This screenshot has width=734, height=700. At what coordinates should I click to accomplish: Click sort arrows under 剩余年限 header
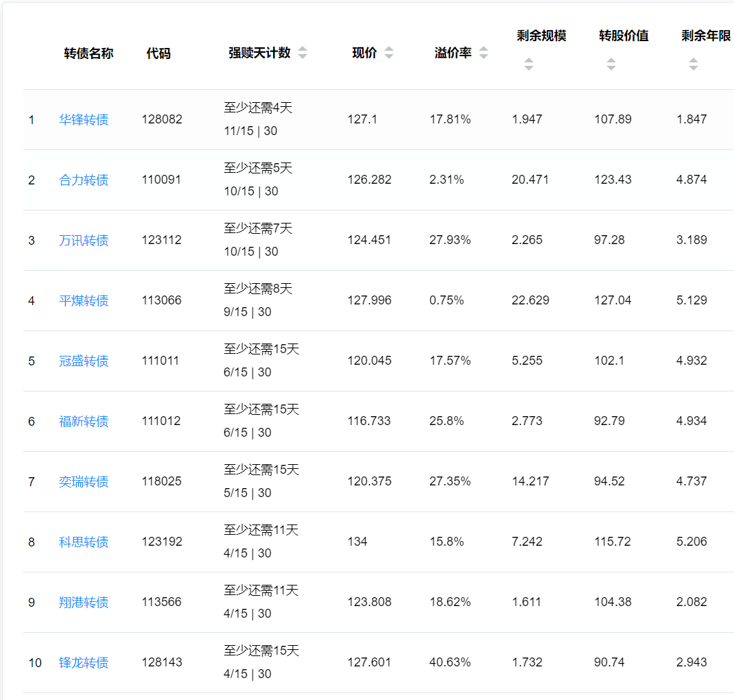pos(693,64)
